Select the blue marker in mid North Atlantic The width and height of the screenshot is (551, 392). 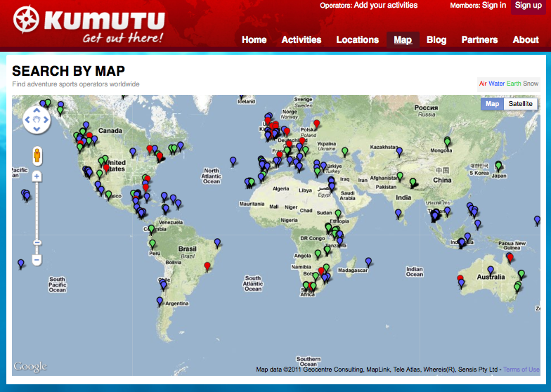tap(233, 162)
